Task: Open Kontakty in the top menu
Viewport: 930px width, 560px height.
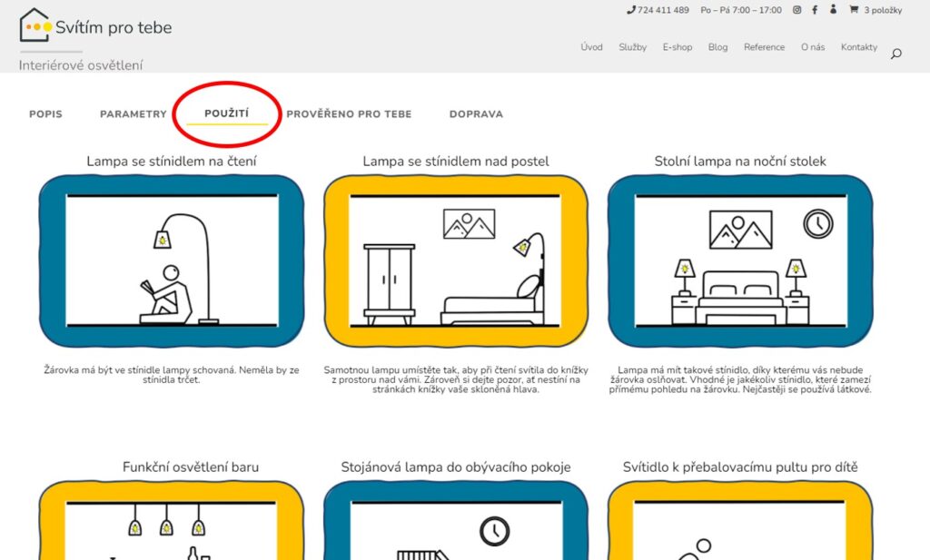Action: (858, 47)
